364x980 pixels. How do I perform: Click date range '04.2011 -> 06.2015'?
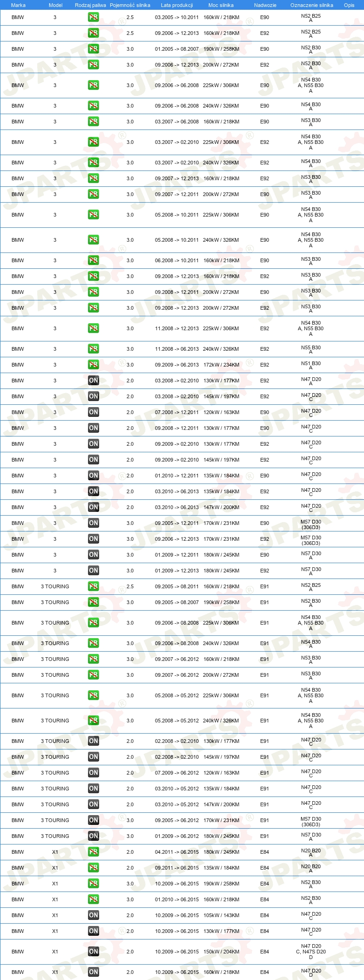point(177,852)
